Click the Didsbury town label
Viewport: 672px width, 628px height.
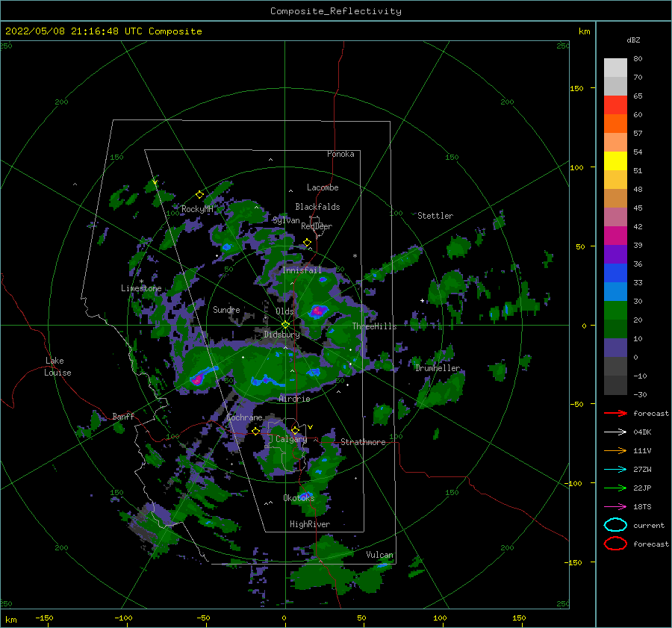point(281,335)
